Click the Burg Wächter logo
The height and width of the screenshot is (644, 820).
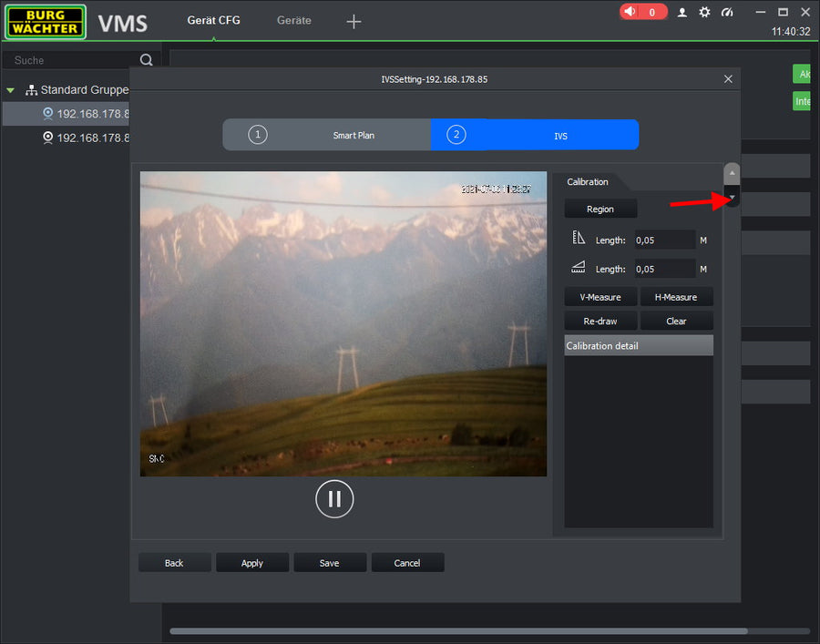pyautogui.click(x=45, y=22)
